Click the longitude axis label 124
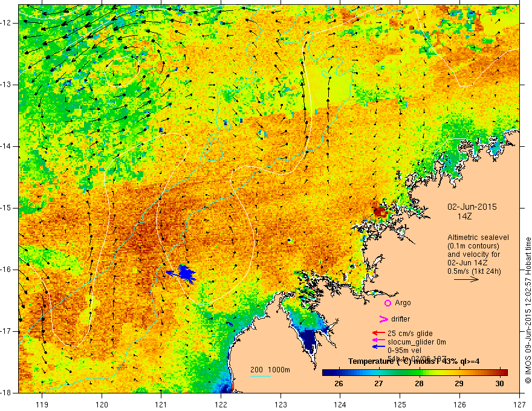The width and height of the screenshot is (532, 411). tap(340, 404)
